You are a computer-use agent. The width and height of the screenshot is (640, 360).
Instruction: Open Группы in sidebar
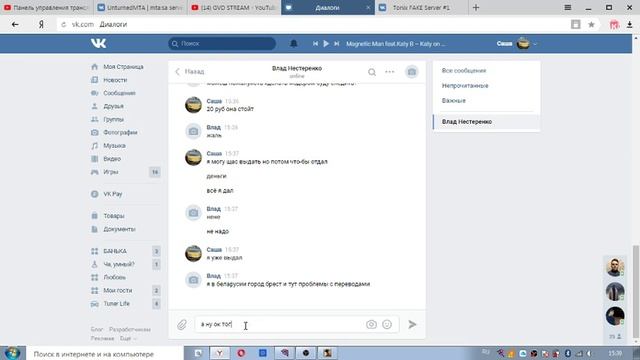[x=113, y=119]
